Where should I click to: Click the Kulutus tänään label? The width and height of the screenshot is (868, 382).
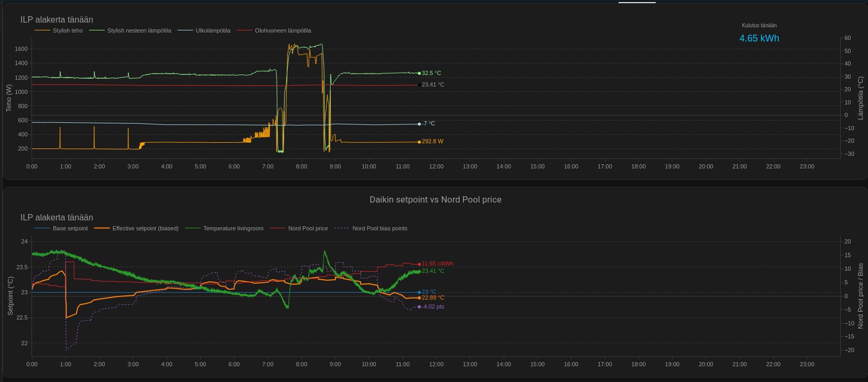coord(759,25)
